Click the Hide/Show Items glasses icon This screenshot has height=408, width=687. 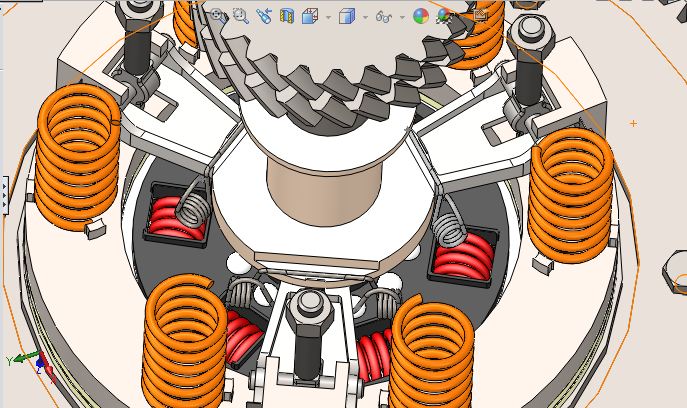coord(384,17)
